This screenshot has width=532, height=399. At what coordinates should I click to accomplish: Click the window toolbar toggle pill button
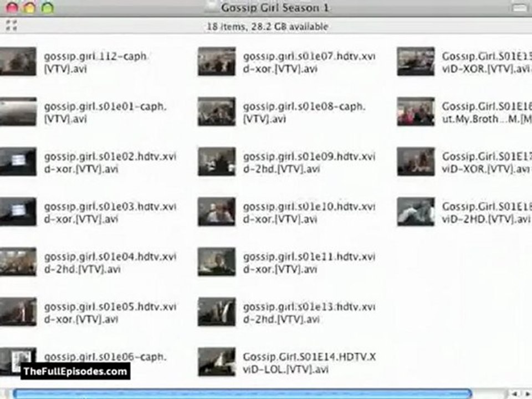pyautogui.click(x=520, y=7)
